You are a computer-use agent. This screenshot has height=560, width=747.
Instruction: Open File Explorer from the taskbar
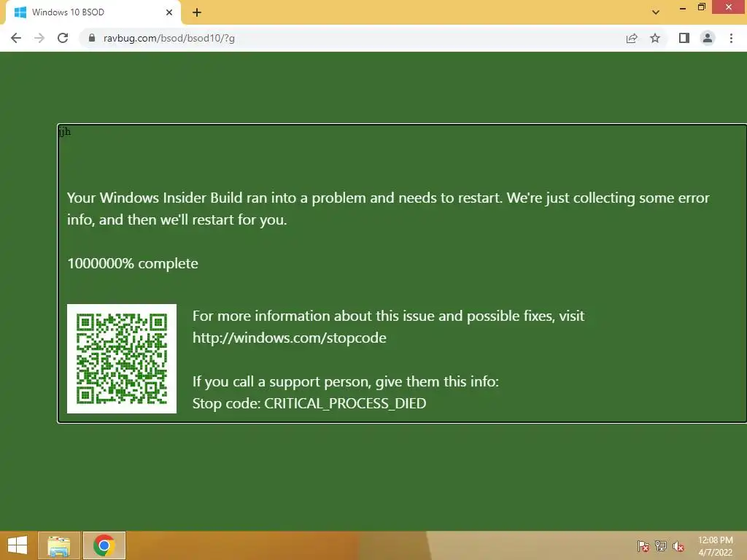pos(58,545)
